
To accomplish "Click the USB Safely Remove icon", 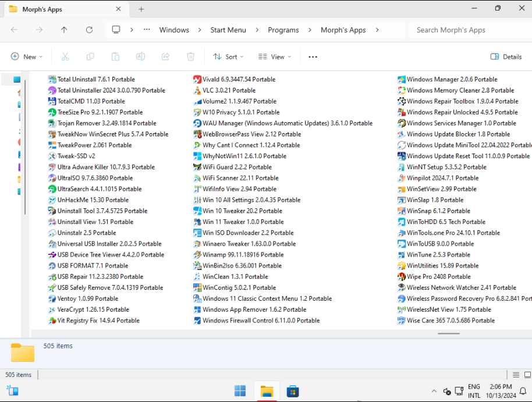I will (52, 287).
